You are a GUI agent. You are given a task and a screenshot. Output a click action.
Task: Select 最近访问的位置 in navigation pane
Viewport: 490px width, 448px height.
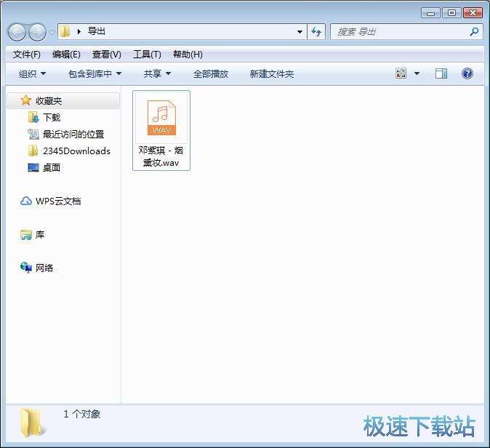[73, 135]
